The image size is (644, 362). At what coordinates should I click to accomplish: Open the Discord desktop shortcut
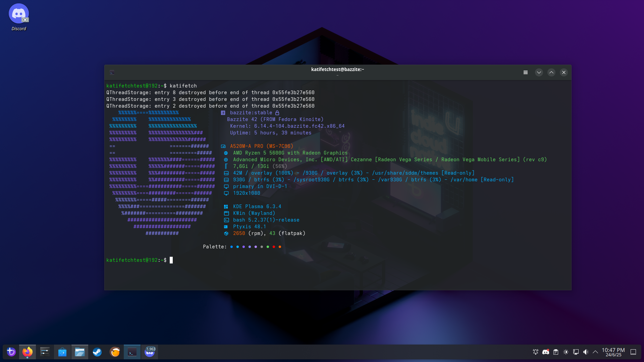pos(18,13)
